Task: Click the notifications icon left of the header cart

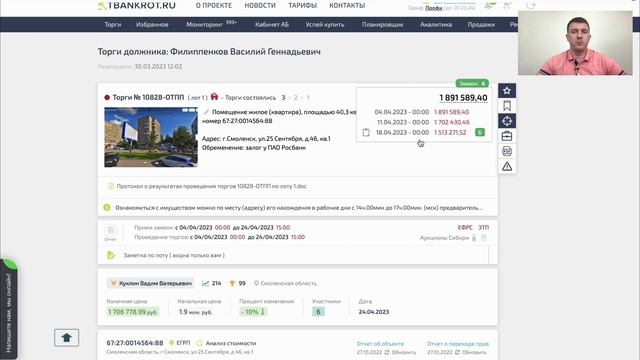Action: coord(488,6)
